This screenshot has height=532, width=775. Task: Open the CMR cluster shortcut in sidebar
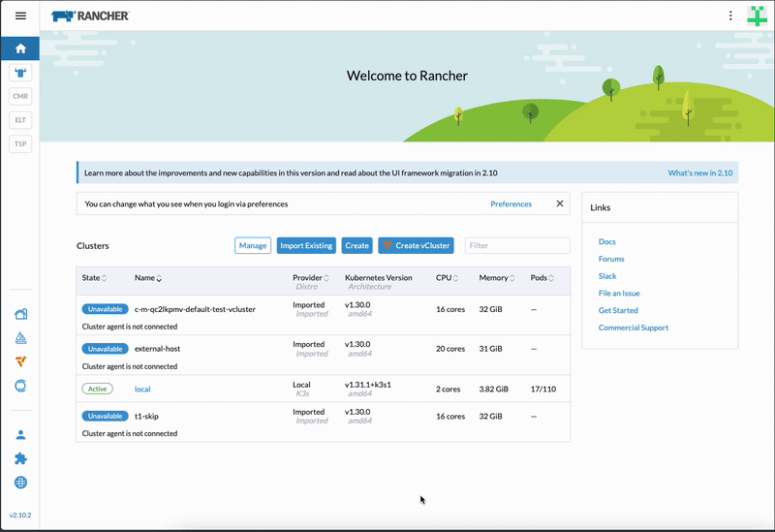(x=20, y=96)
